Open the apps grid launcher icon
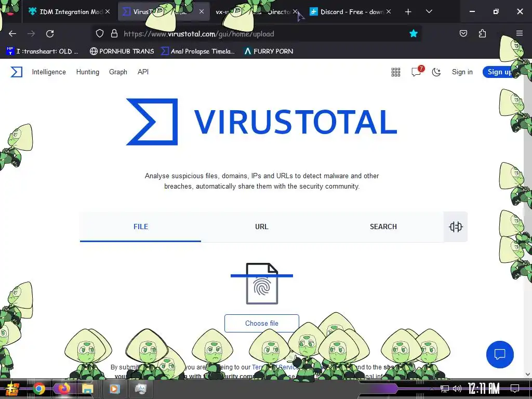Viewport: 532px width, 399px height. [x=395, y=72]
